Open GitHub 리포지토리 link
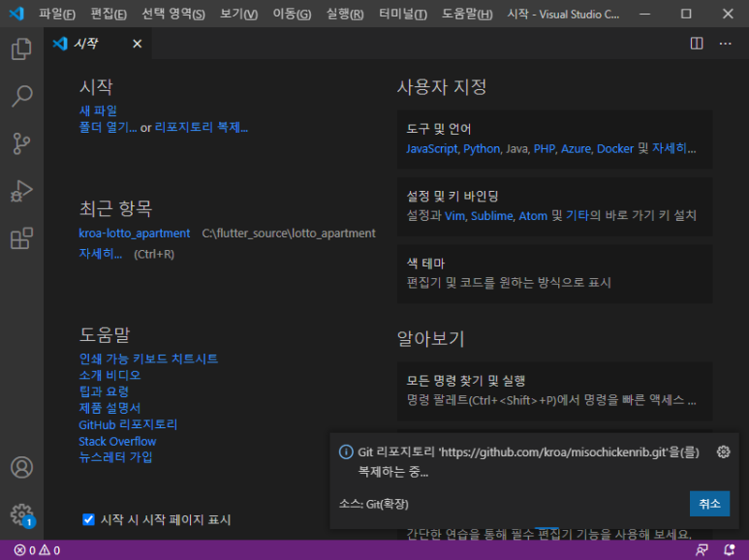The width and height of the screenshot is (749, 560). click(x=128, y=424)
